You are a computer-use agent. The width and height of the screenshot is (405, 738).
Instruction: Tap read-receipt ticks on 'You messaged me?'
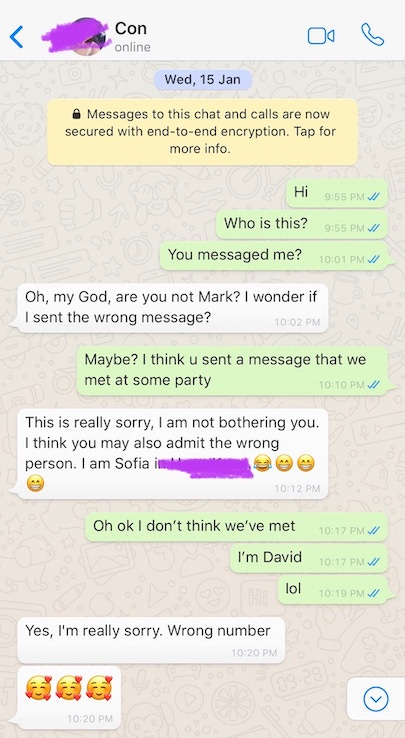coord(373,259)
